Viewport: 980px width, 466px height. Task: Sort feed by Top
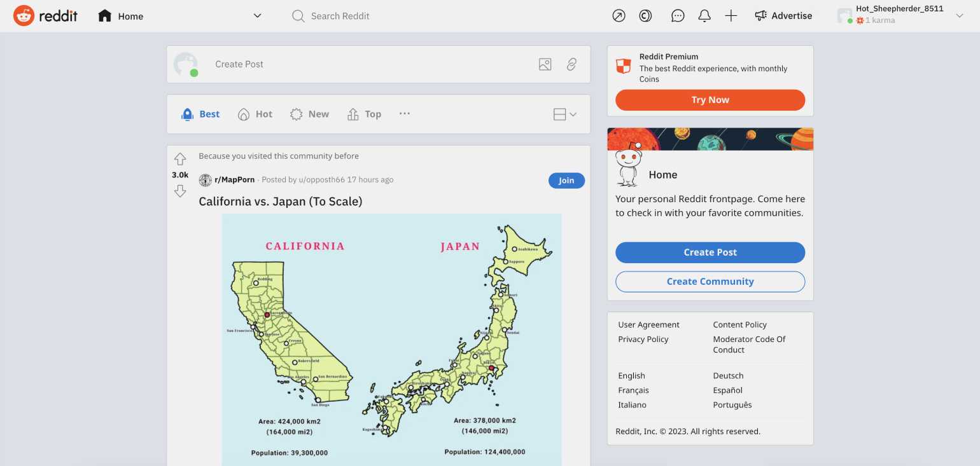pos(364,114)
